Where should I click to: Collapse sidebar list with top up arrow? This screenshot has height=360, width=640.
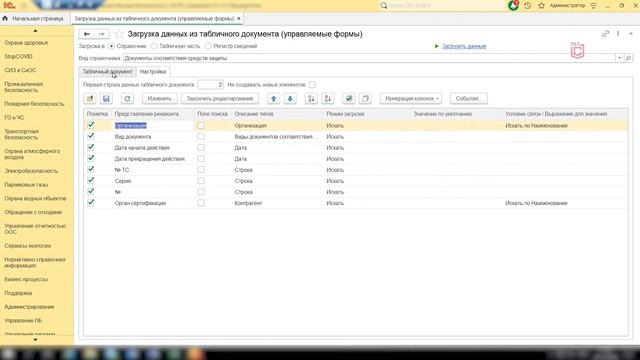[x=36, y=31]
